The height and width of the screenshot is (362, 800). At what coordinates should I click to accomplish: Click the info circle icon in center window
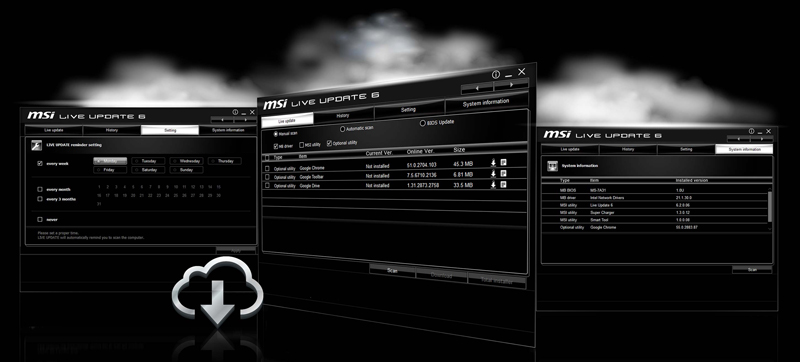tap(495, 74)
